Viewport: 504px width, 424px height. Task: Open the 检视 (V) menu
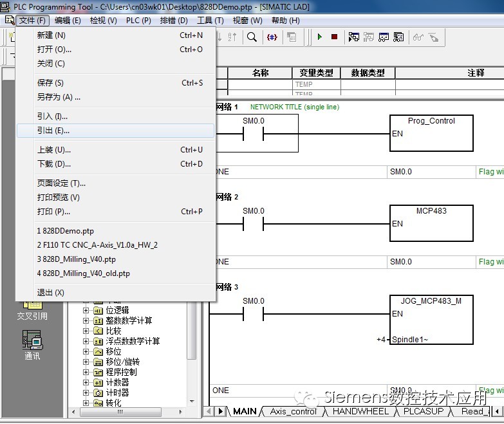tap(103, 21)
